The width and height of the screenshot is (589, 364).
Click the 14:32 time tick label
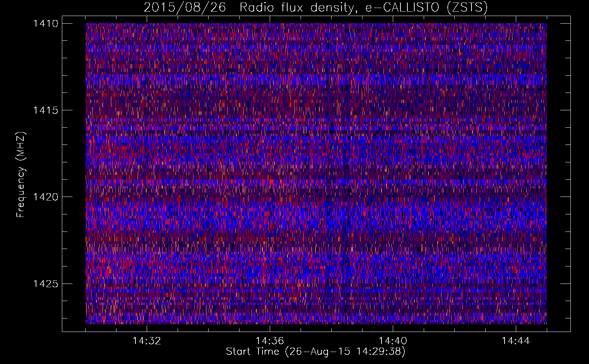[147, 341]
